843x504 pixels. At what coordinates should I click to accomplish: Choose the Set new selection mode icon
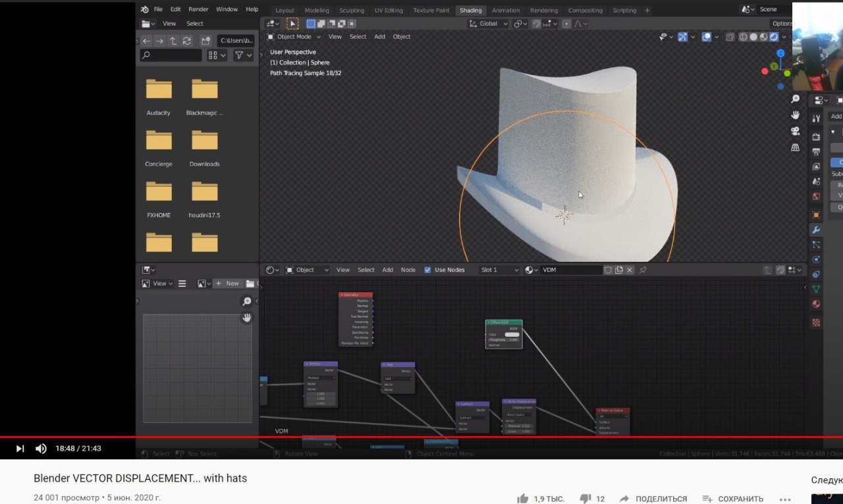pyautogui.click(x=312, y=24)
